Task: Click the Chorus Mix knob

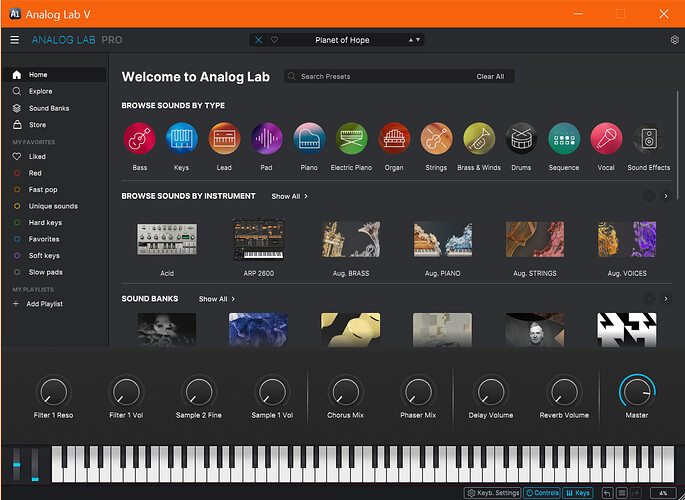Action: (x=345, y=392)
